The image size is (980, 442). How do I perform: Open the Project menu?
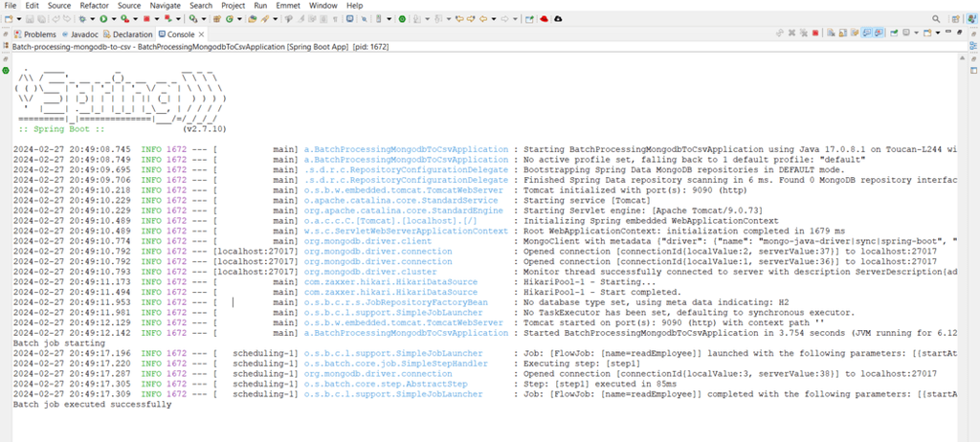click(x=234, y=6)
